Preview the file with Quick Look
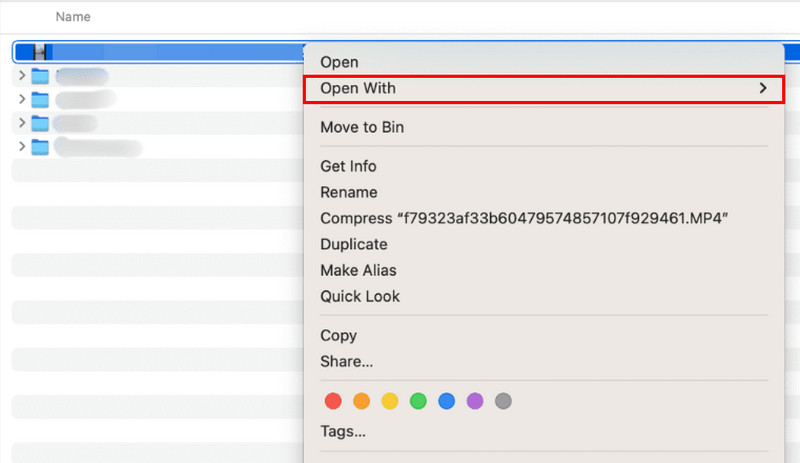Viewport: 800px width, 463px height. (x=359, y=296)
